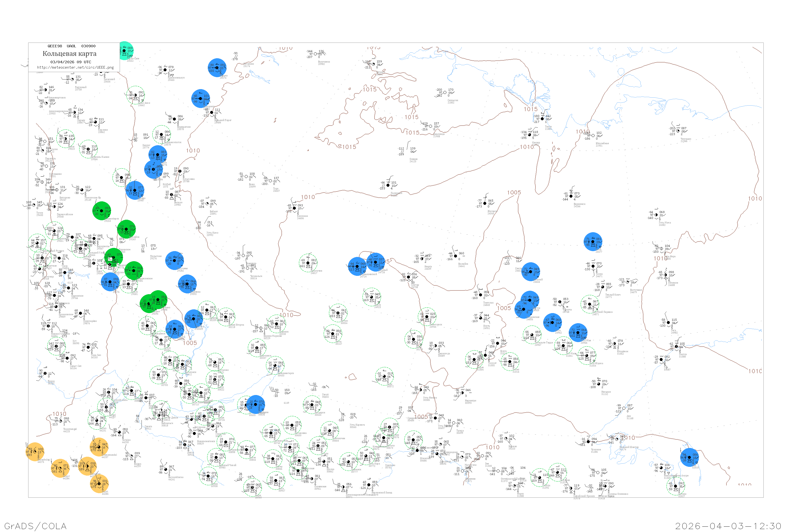Select the green Лесосибирск 29253 station marker
The width and height of the screenshot is (798, 532).
pyautogui.click(x=102, y=211)
